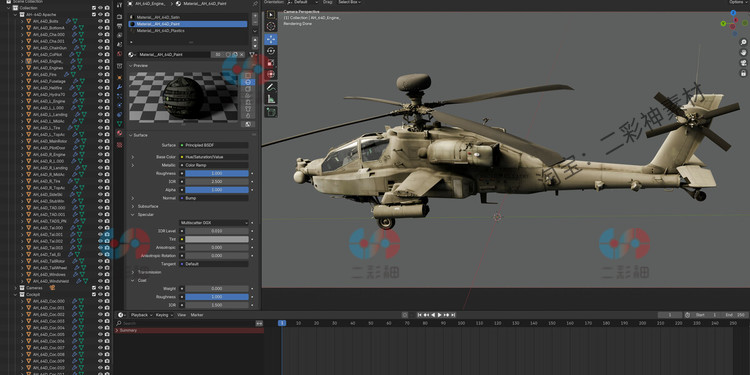Viewport: 750px width, 375px height.
Task: Toggle camera view icon in viewport
Action: (743, 63)
